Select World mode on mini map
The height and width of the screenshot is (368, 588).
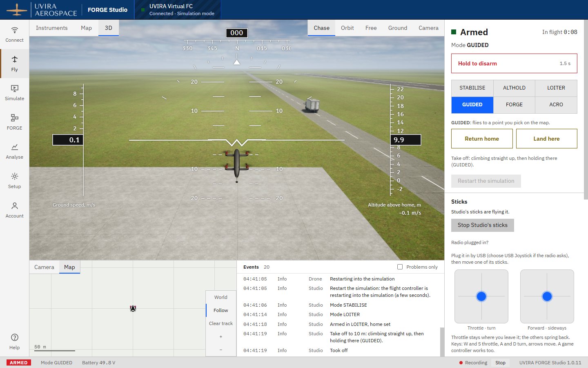coord(221,297)
